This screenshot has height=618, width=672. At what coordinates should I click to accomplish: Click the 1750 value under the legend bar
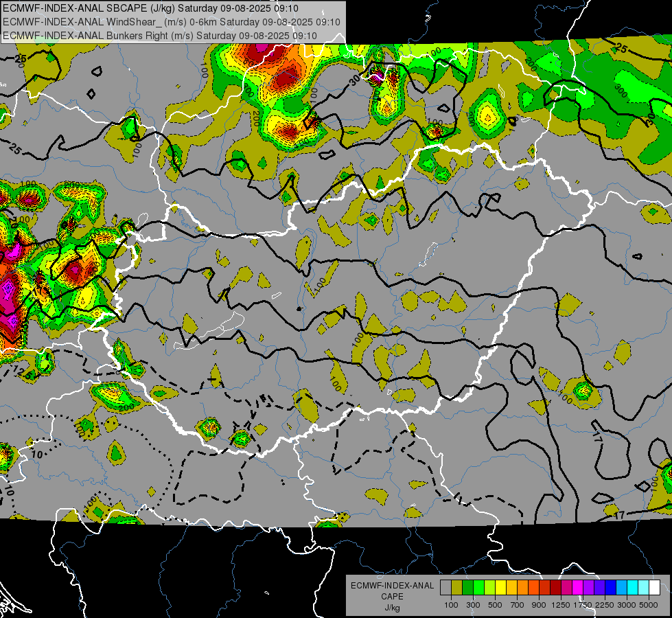click(583, 605)
